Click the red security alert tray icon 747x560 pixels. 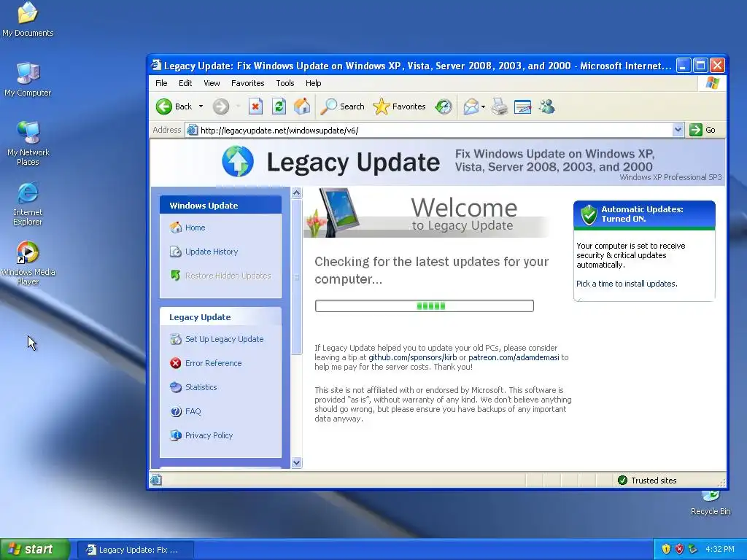click(679, 549)
